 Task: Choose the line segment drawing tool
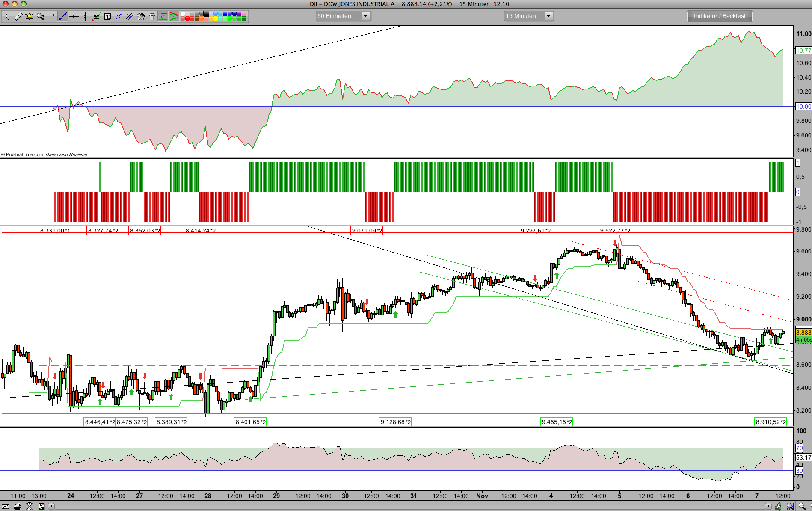click(x=52, y=16)
